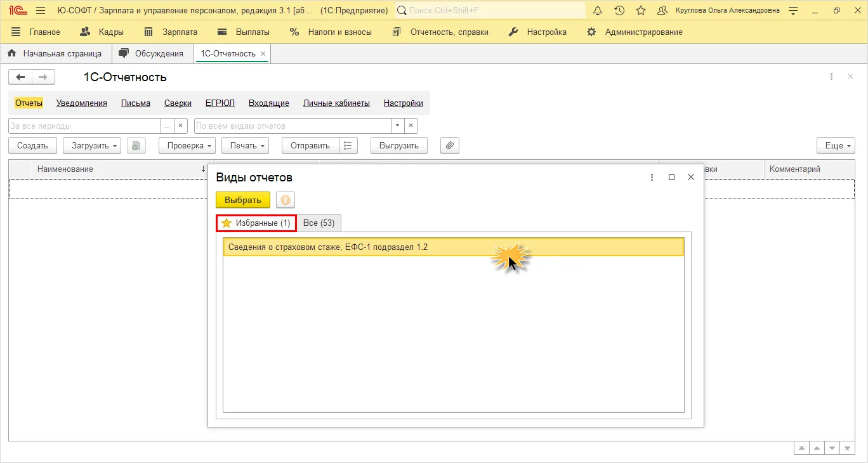Open the Загрузить dropdown

[x=92, y=145]
